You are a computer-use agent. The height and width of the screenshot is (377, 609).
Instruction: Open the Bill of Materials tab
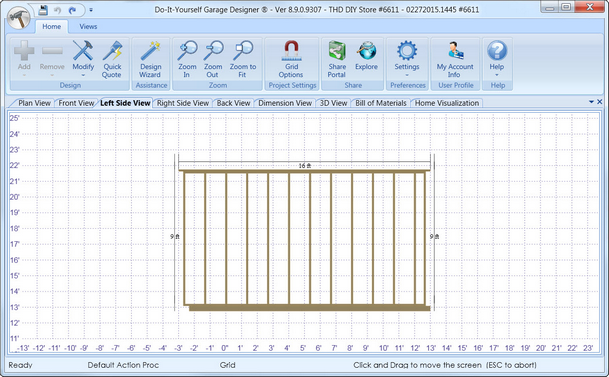[381, 103]
